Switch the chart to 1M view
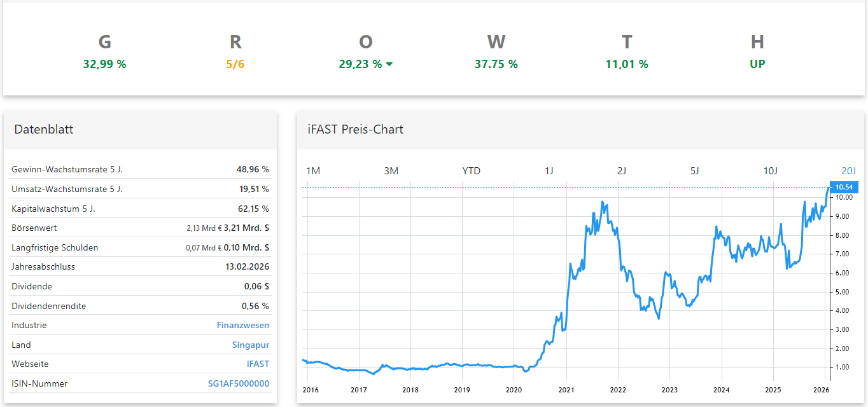 coord(312,170)
